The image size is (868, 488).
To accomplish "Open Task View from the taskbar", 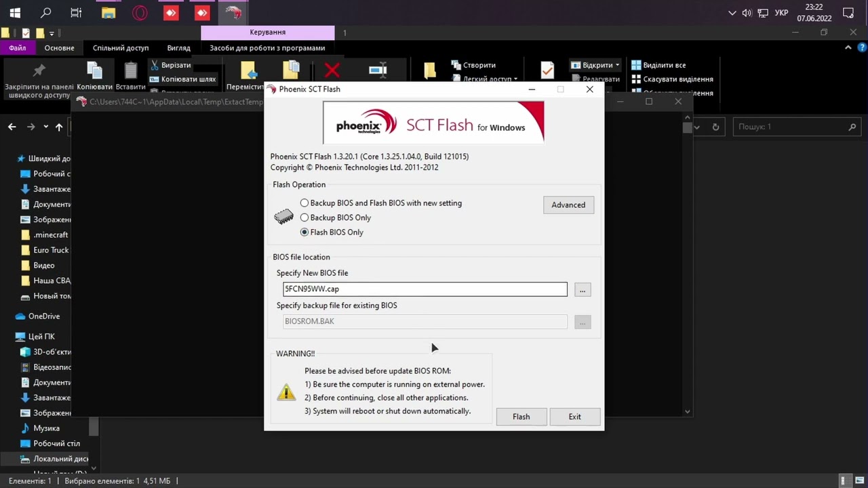I will pyautogui.click(x=76, y=13).
